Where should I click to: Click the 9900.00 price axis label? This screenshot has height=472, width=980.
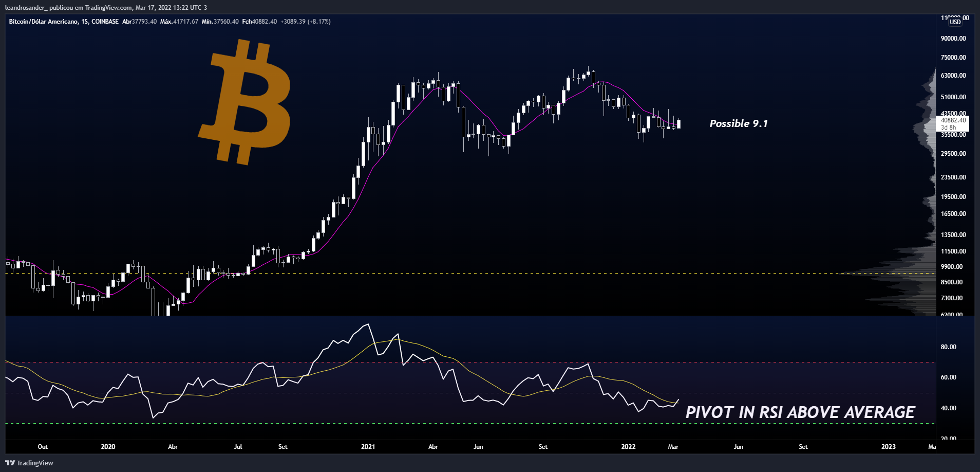[x=952, y=267]
